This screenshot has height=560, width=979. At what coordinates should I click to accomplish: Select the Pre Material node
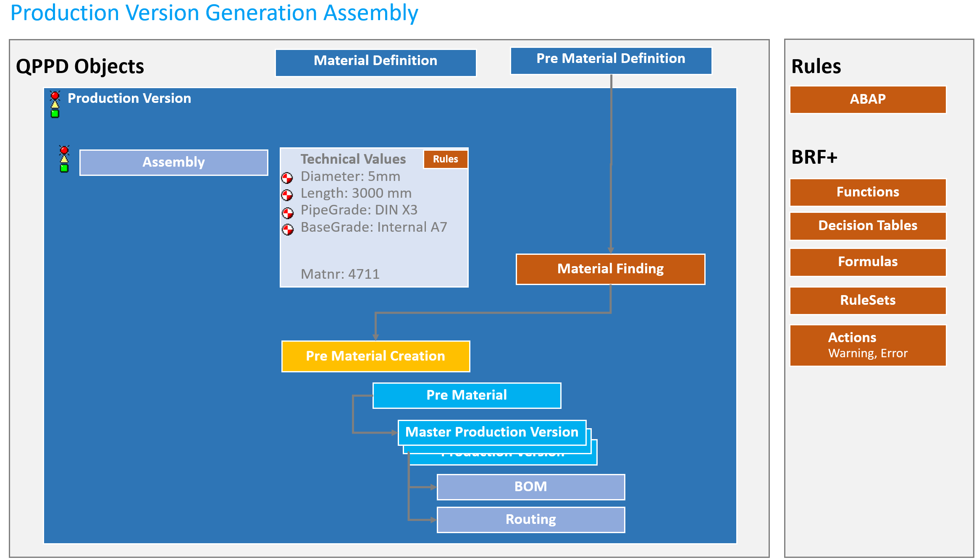467,395
